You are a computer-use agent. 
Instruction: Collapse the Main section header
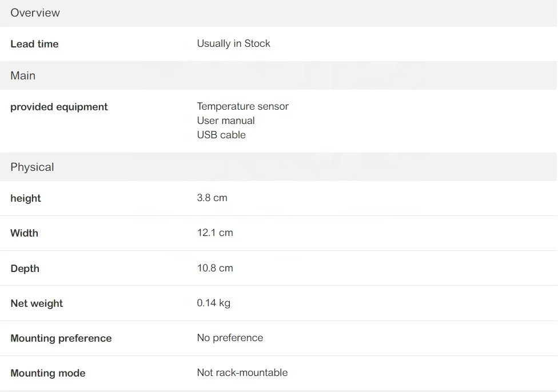pos(23,75)
